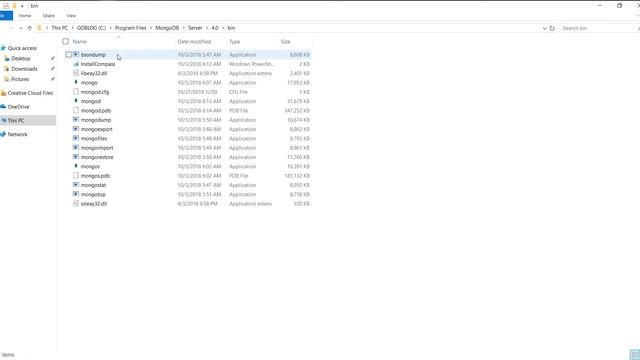Expand the chevron after This PC in path
The height and width of the screenshot is (360, 640).
point(72,28)
